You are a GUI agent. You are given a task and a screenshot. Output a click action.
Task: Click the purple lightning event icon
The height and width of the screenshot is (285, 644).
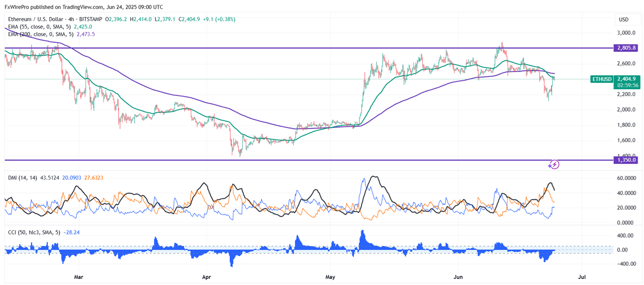coord(554,165)
